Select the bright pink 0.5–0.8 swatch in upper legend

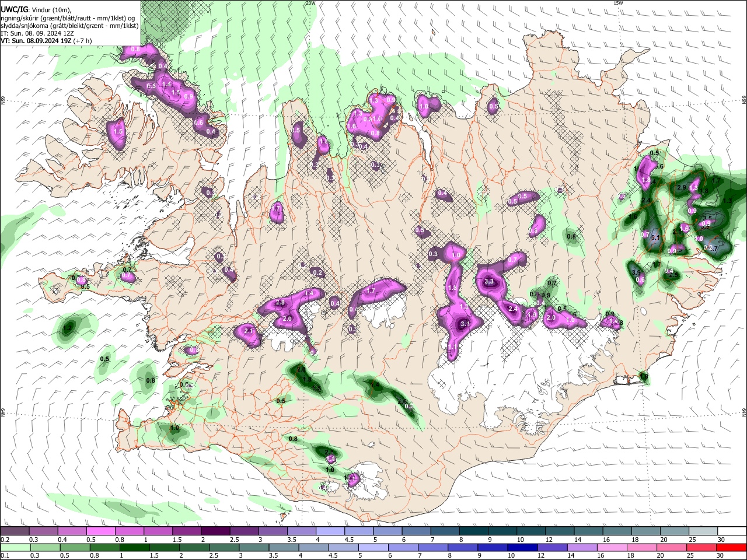click(x=100, y=531)
